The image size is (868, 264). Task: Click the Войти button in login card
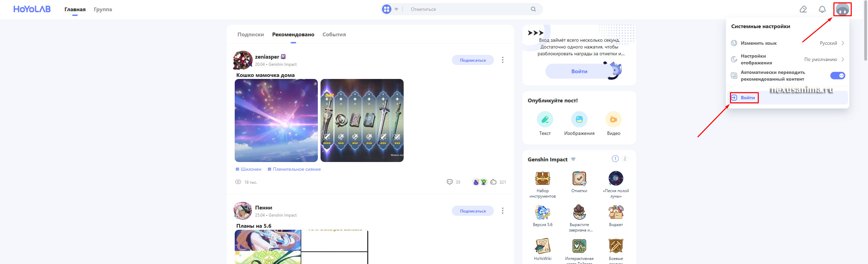pyautogui.click(x=579, y=72)
